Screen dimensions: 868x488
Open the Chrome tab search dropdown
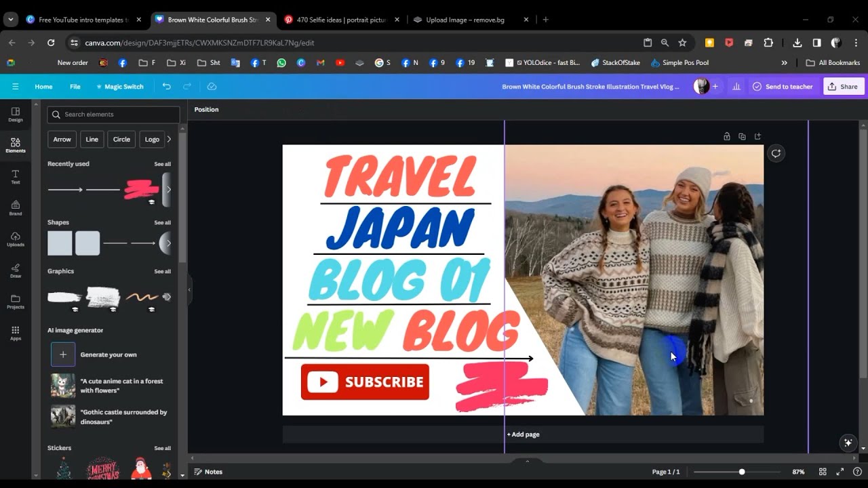point(10,20)
